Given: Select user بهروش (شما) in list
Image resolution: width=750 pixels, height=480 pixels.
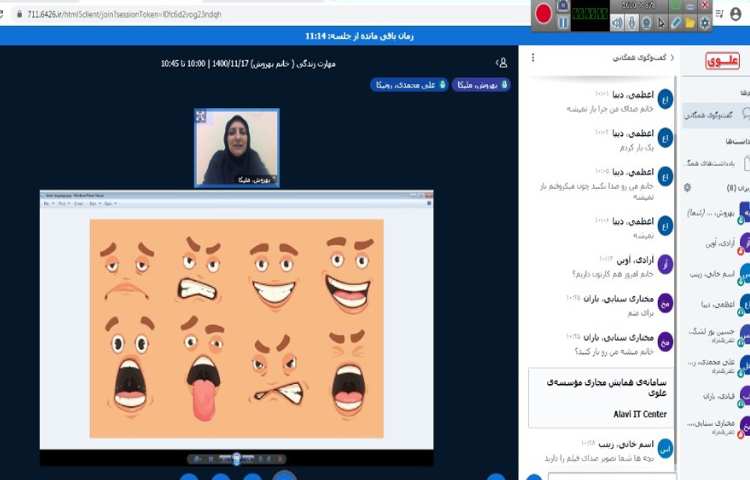Looking at the screenshot, I should point(717,213).
